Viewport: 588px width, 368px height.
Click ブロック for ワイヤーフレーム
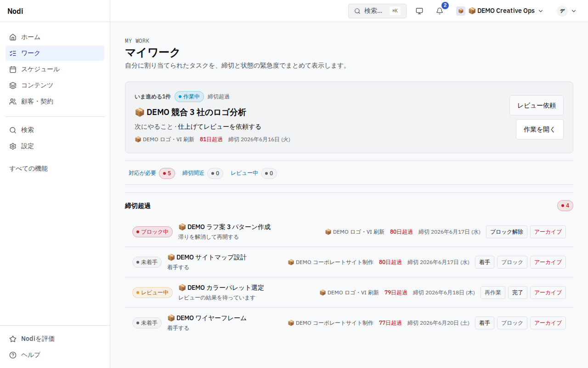tap(512, 323)
